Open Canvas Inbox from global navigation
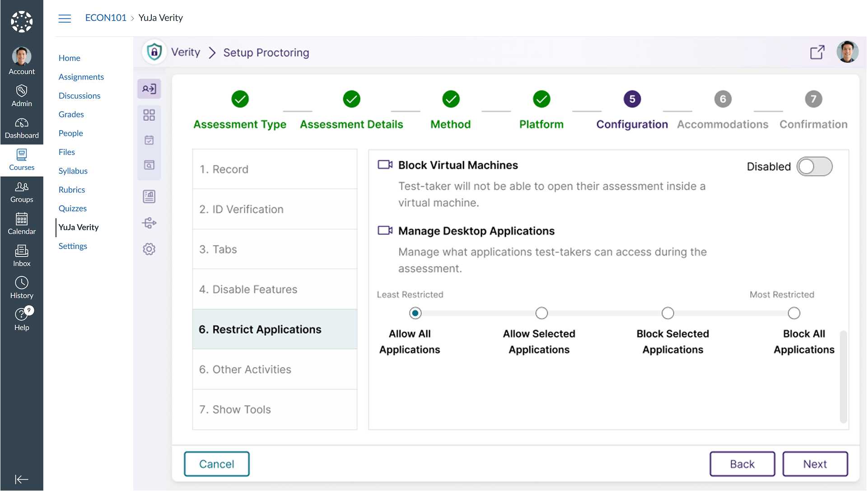 [22, 256]
